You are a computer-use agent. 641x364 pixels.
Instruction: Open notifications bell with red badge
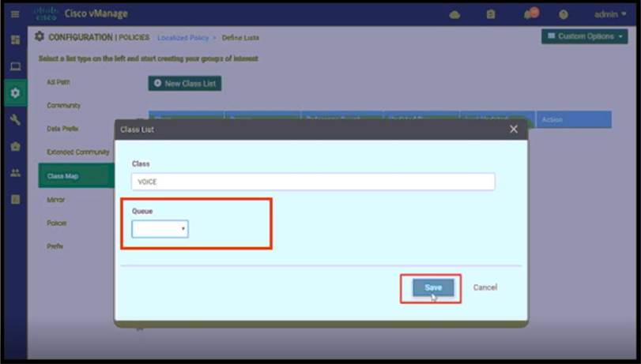click(527, 14)
